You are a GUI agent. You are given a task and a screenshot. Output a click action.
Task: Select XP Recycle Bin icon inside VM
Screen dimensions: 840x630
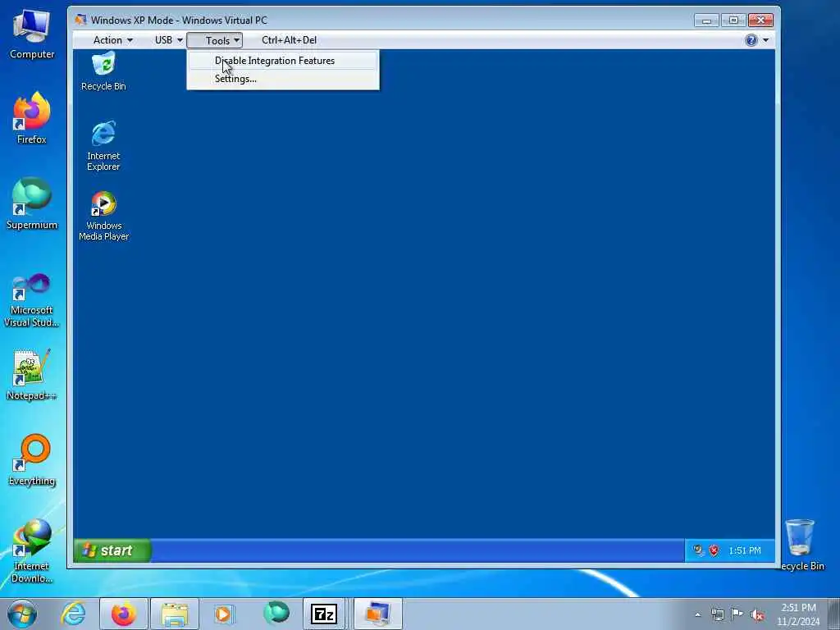pos(103,71)
